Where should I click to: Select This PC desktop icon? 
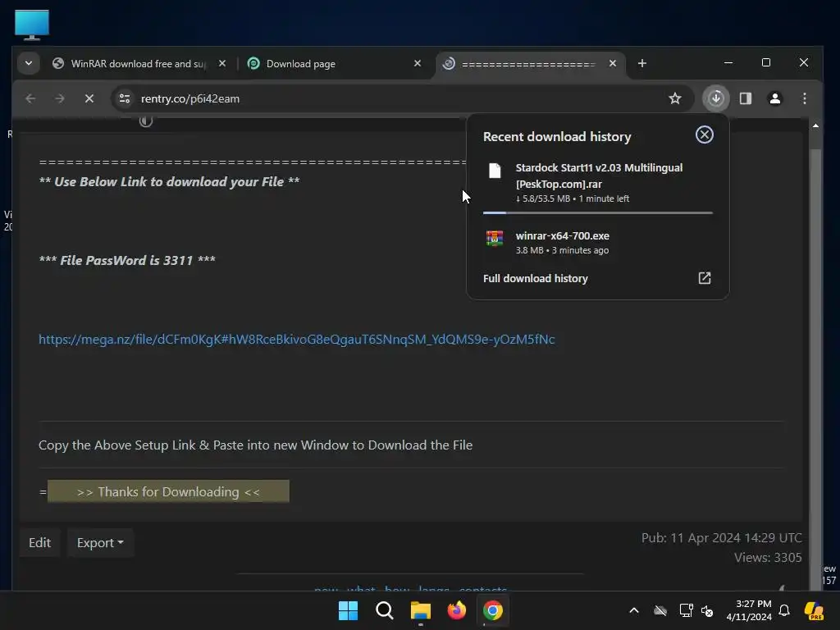[32, 25]
